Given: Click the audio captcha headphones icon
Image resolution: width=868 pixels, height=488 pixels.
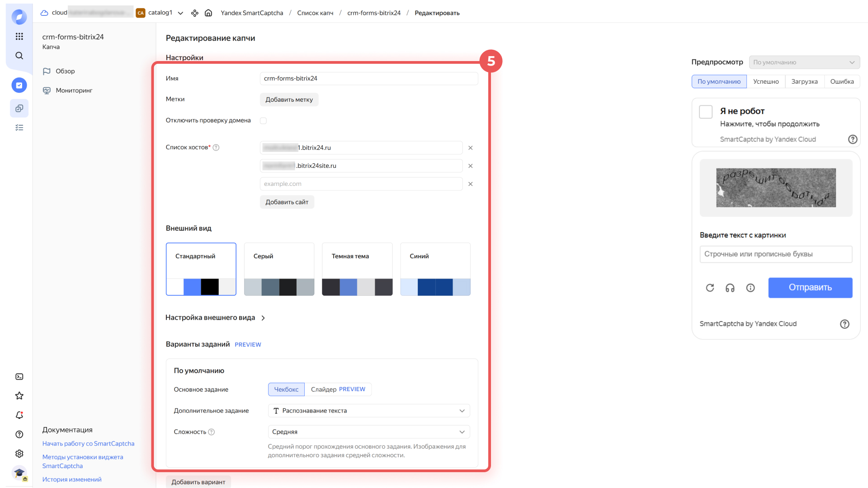Looking at the screenshot, I should pyautogui.click(x=730, y=288).
